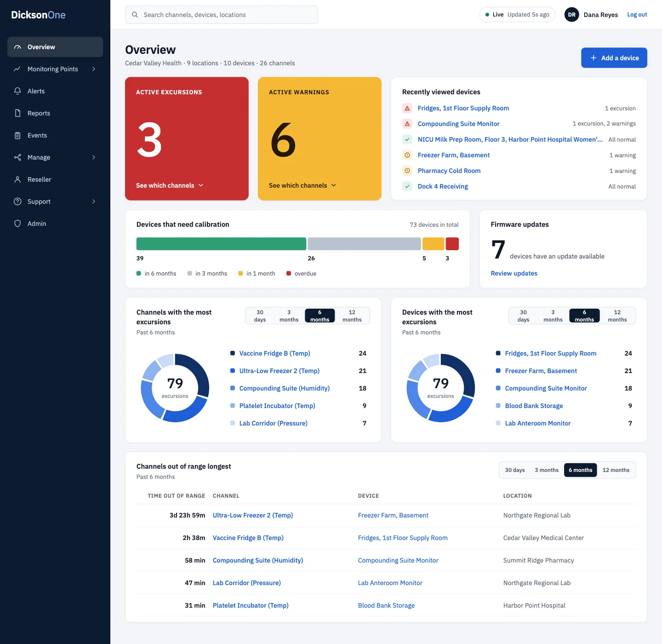Open the Alerts menu item

(55, 91)
